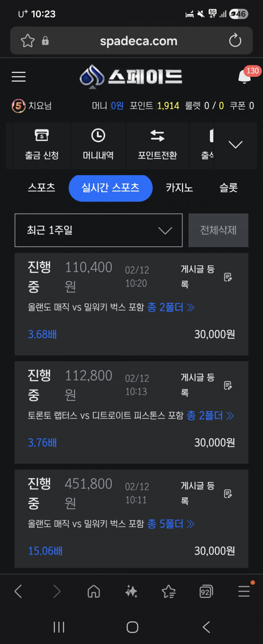This screenshot has height=644, width=263.
Task: Switch to the 스포츠 tab
Action: pyautogui.click(x=42, y=188)
